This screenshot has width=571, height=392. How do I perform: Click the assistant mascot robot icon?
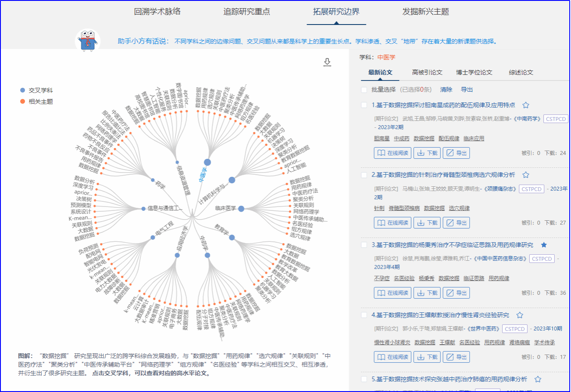(88, 41)
